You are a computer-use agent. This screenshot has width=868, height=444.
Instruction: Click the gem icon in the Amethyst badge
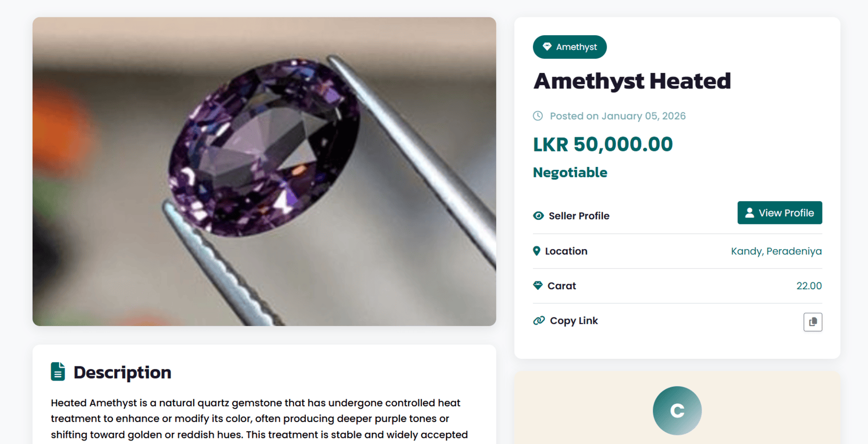(x=546, y=47)
